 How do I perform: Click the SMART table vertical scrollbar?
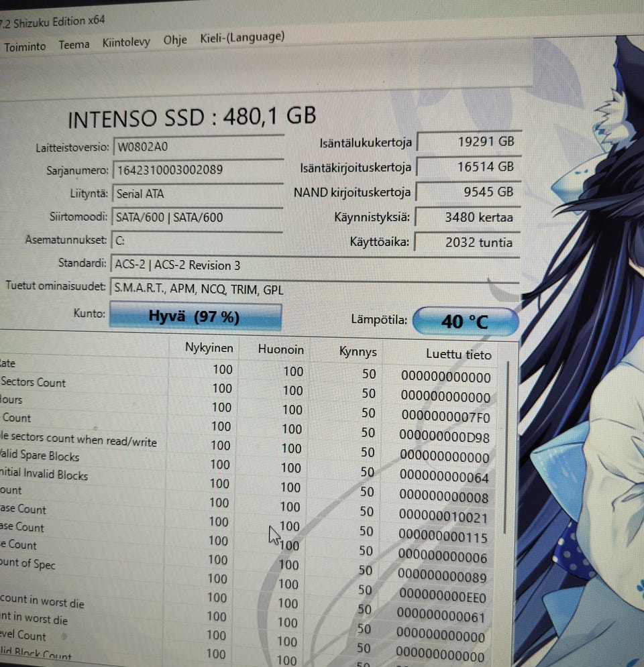tap(506, 446)
